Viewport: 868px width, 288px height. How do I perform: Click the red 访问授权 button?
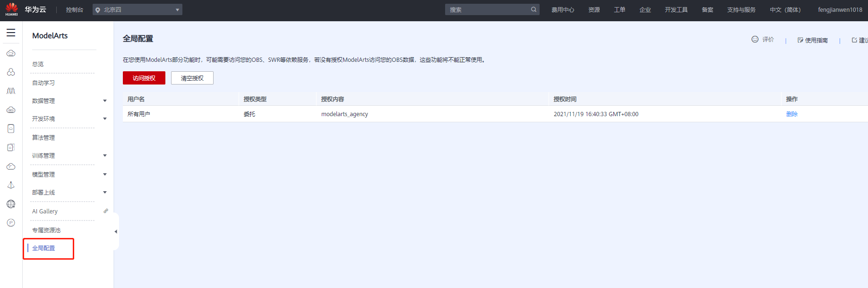pyautogui.click(x=144, y=78)
